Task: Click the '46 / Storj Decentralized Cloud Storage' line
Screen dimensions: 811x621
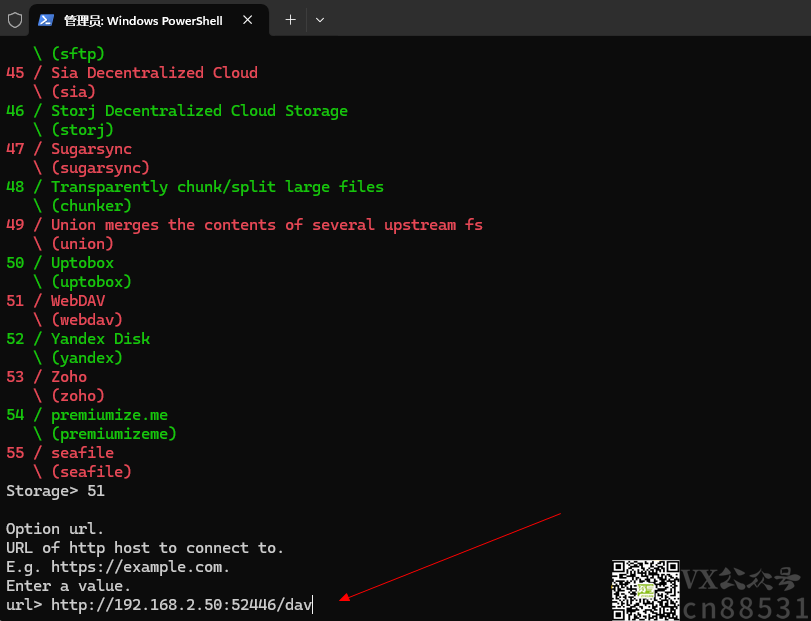Action: [x=177, y=111]
